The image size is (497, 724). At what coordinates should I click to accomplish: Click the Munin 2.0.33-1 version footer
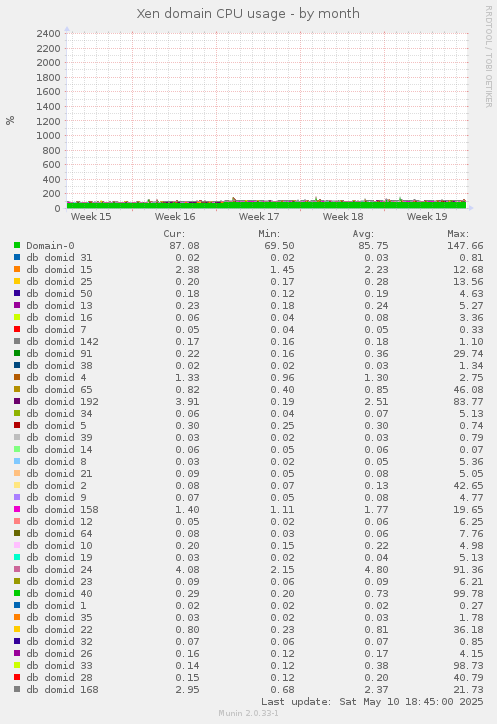pyautogui.click(x=248, y=713)
